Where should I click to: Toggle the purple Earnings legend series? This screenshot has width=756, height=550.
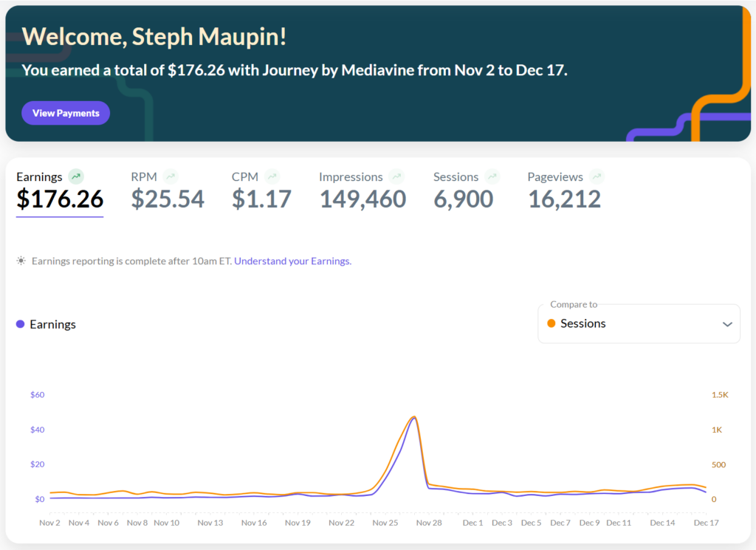point(46,324)
